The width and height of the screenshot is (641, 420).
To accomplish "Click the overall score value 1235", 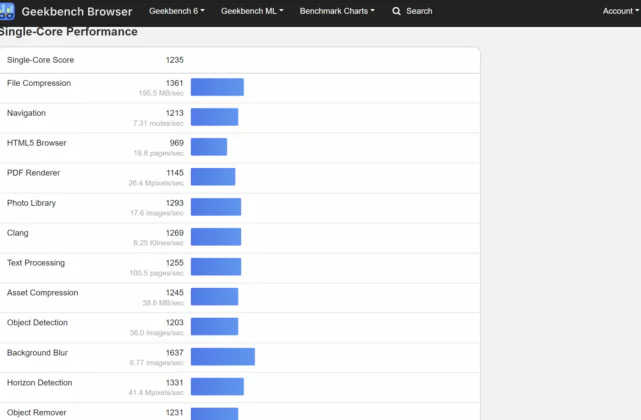I will click(175, 60).
